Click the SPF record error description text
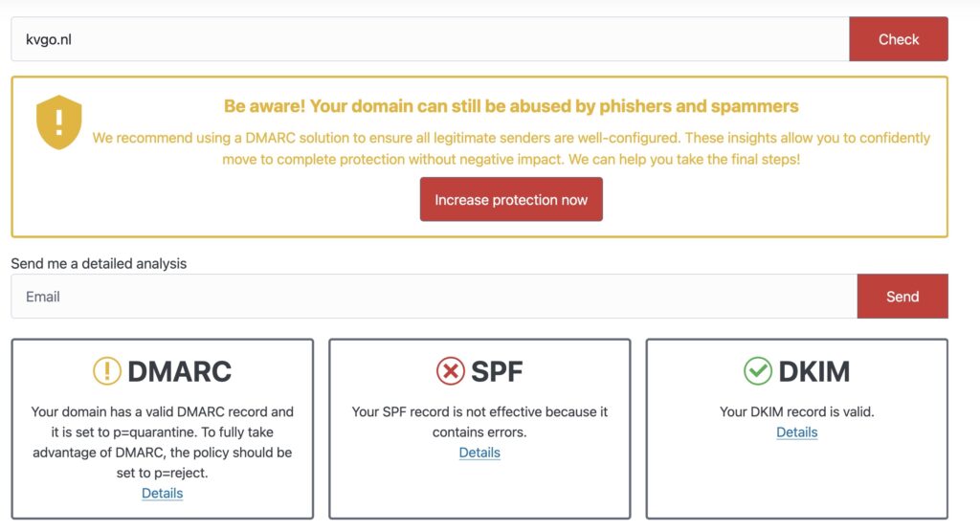 (479, 422)
